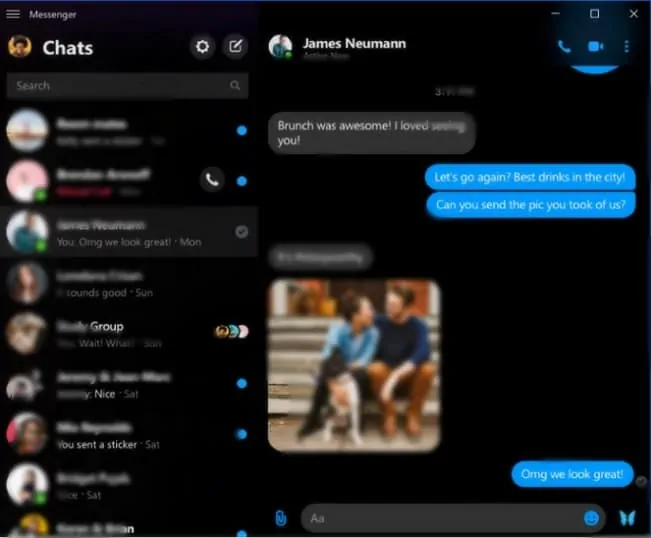Open the chat with the missed call

[x=127, y=181]
